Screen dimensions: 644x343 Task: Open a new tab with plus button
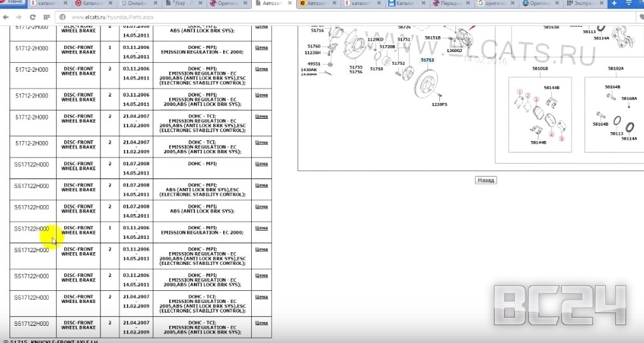click(614, 4)
